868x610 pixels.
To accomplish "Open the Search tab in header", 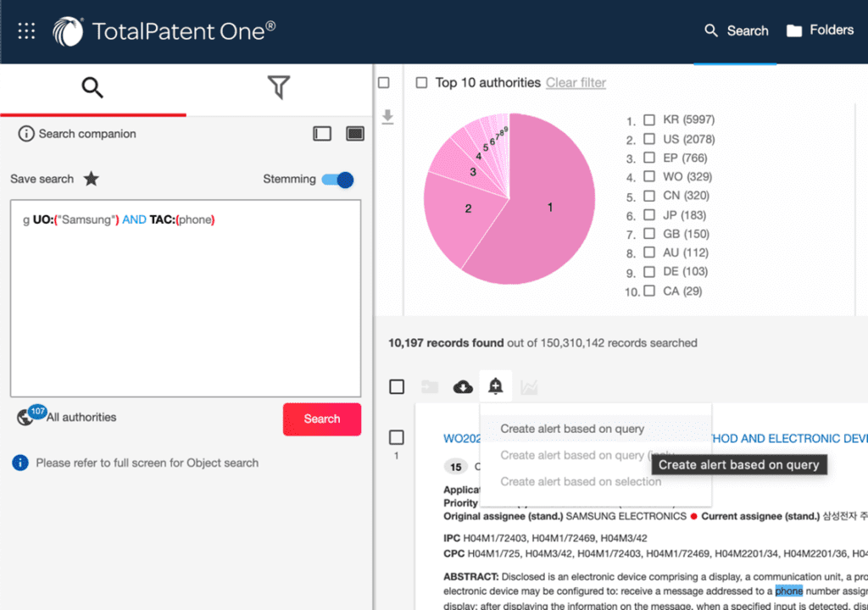I will [x=736, y=31].
